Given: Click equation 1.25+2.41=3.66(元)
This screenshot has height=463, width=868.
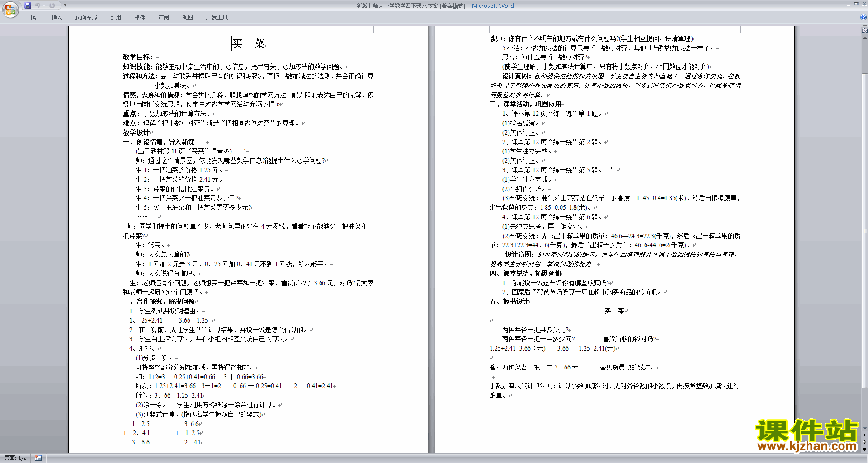Looking at the screenshot, I should click(x=517, y=348).
